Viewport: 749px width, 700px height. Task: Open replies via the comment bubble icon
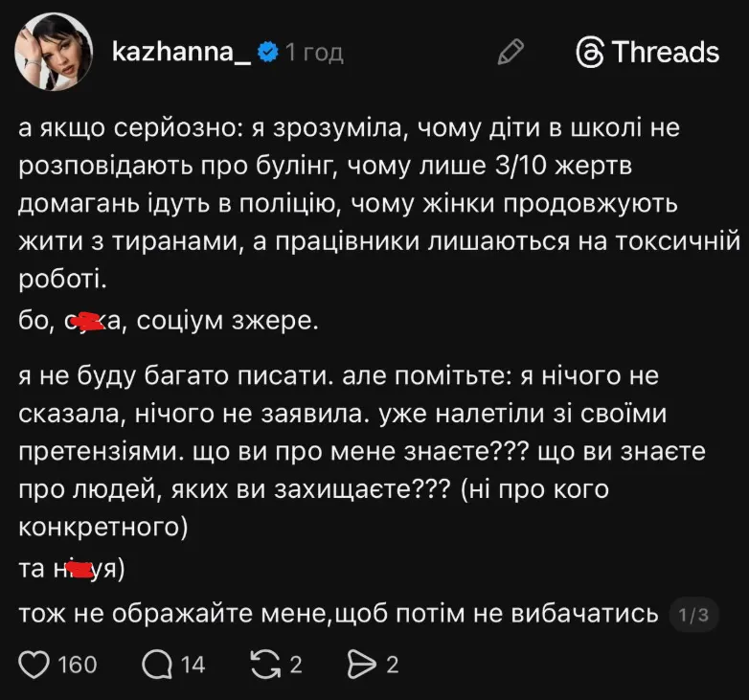(x=156, y=663)
